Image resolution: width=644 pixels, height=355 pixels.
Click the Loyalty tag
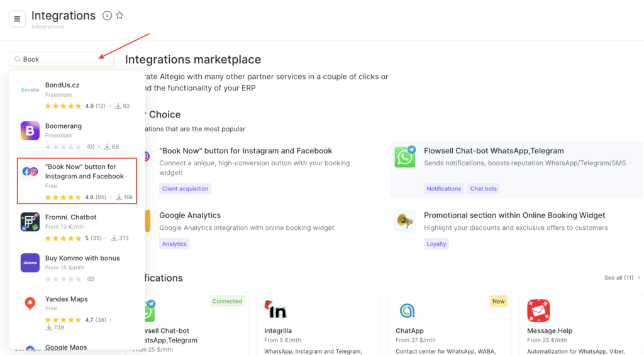[436, 244]
